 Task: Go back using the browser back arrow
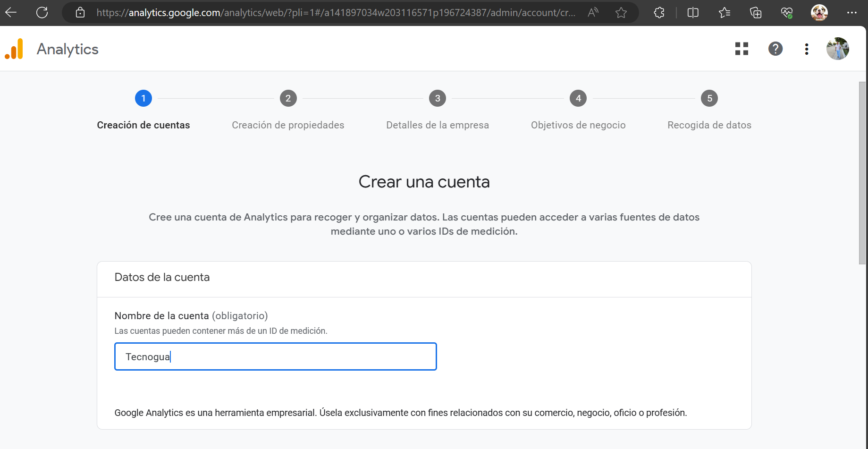[11, 12]
